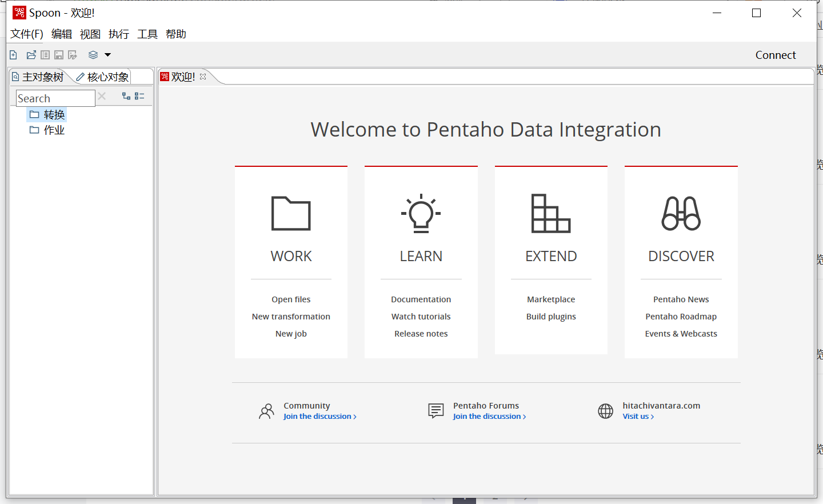Click the Welcome to Pentaho Data Integration title

[x=486, y=130]
